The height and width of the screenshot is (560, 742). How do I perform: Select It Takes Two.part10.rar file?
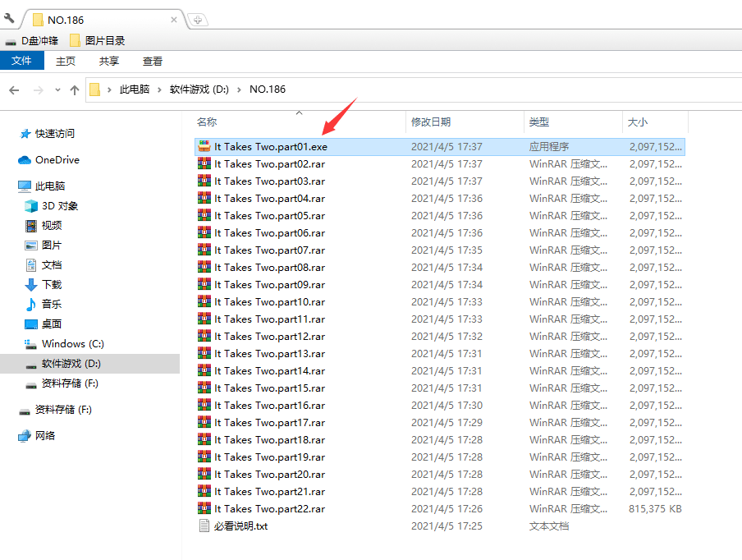(x=440, y=302)
